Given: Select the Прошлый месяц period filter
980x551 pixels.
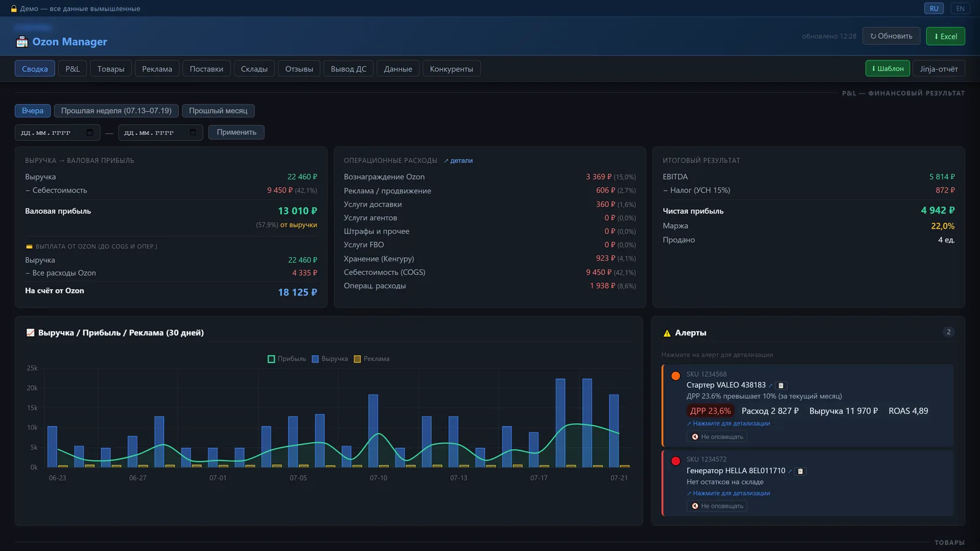Looking at the screenshot, I should pos(218,111).
